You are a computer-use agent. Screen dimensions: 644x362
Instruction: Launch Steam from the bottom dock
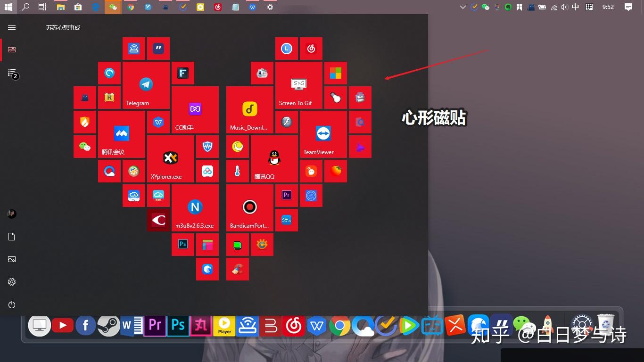(x=109, y=325)
